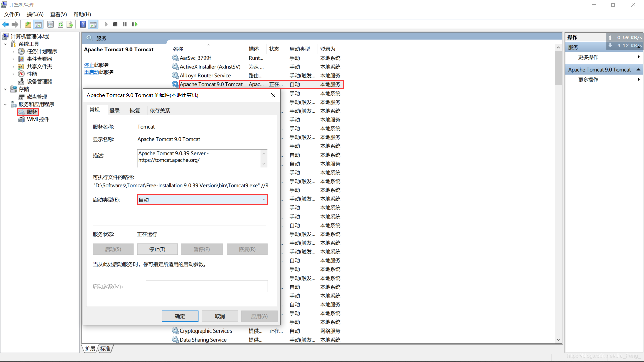Screen dimensions: 644x362
Task: Select WMI 控件 in the tree
Action: [x=38, y=119]
